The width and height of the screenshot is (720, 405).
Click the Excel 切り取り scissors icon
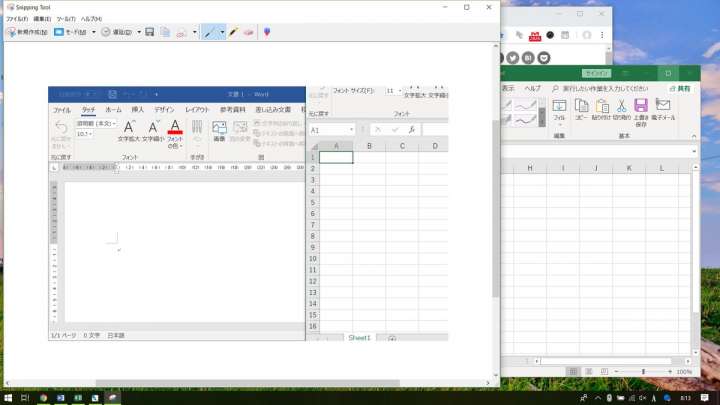coord(621,110)
